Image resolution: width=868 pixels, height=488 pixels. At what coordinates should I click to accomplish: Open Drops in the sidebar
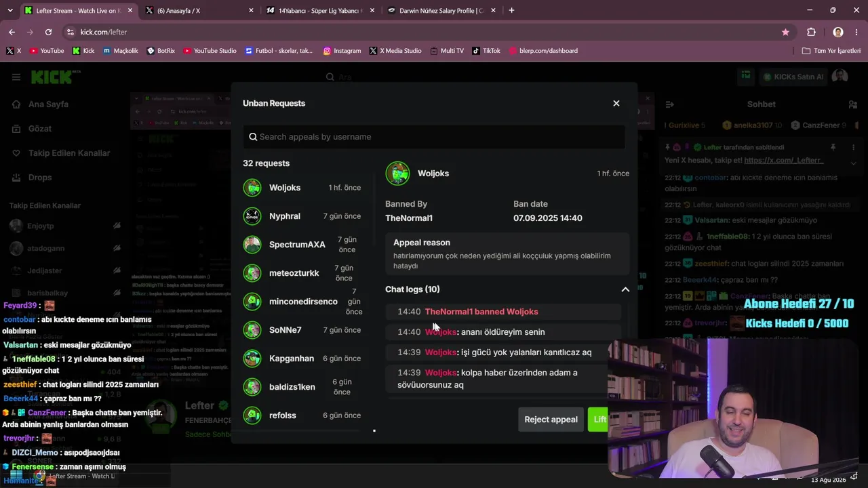[x=40, y=178]
